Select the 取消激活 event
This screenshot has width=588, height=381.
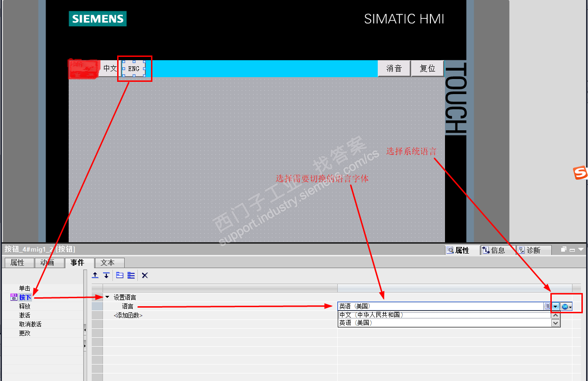[30, 324]
